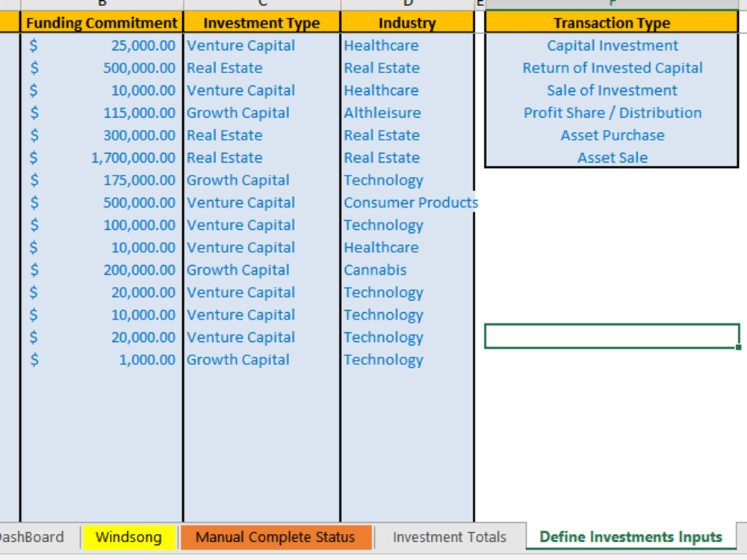Click Real Estate type in 1,700,000.00 row
Image resolution: width=747 pixels, height=560 pixels.
[261, 158]
